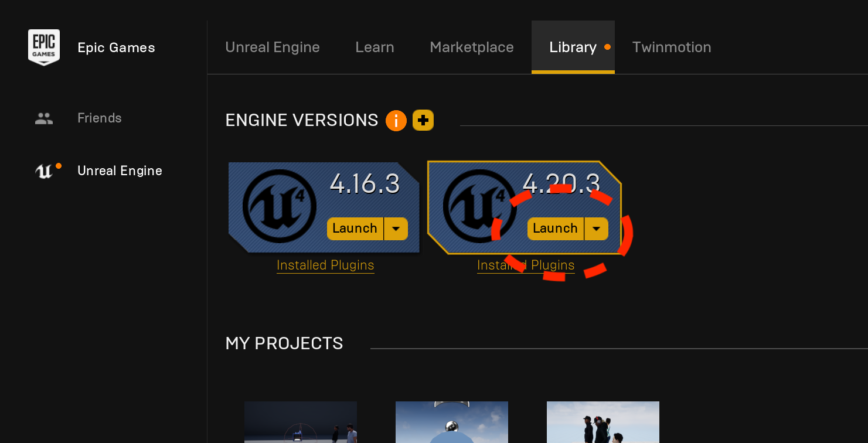Add a new engine version with the plus icon

[423, 120]
